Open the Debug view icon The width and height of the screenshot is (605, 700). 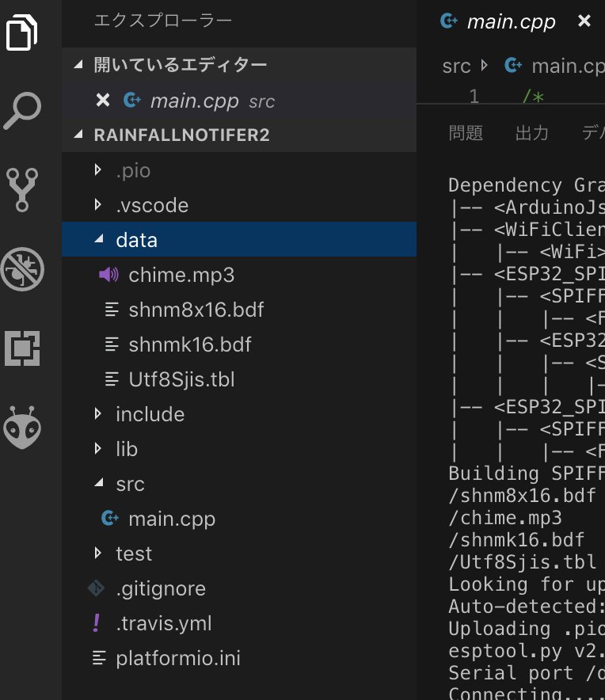pyautogui.click(x=22, y=269)
